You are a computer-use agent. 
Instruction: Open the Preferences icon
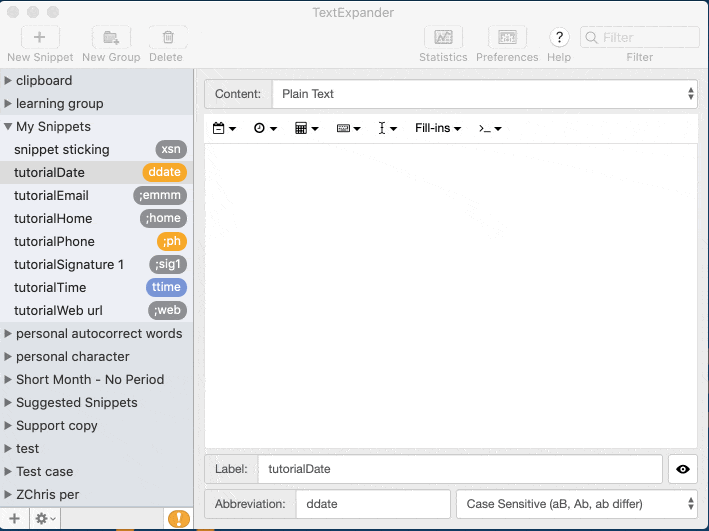click(x=507, y=37)
